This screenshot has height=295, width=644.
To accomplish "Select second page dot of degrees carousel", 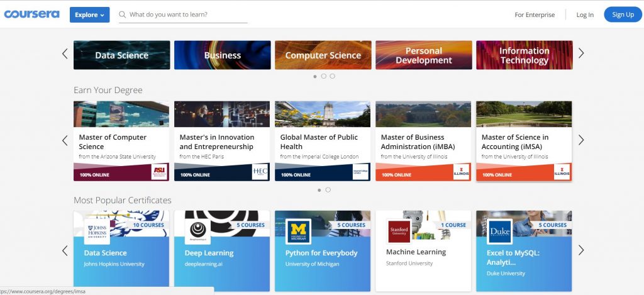I will point(328,190).
